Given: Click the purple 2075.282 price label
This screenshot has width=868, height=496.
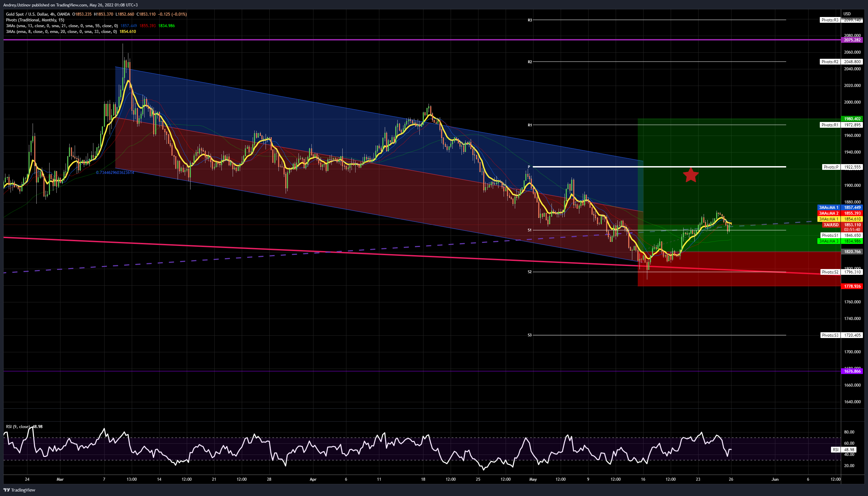Looking at the screenshot, I should [853, 40].
